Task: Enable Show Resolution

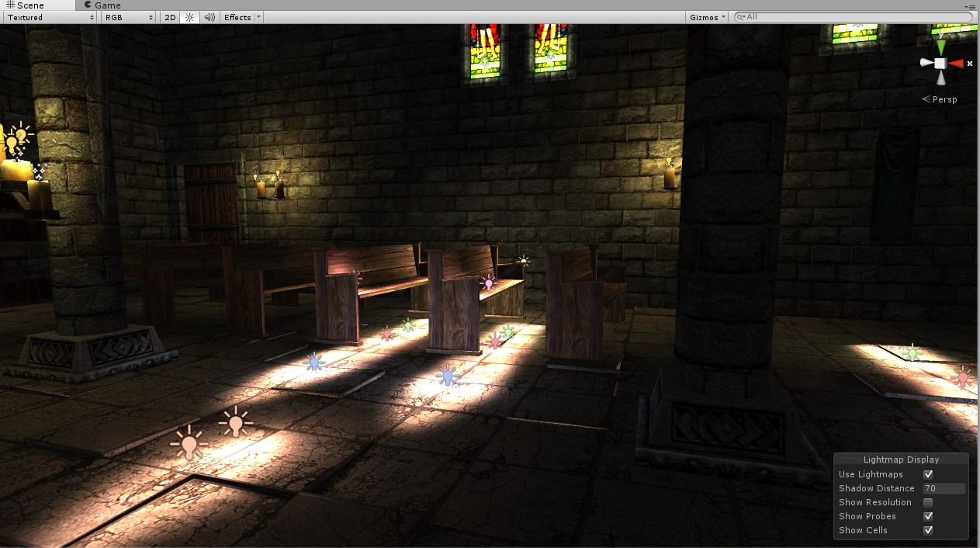Action: [928, 502]
